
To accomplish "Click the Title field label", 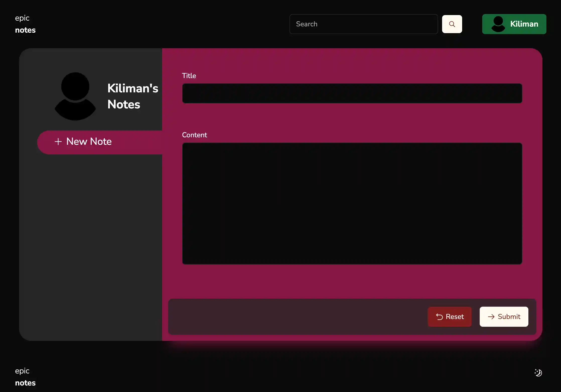I will coord(189,76).
